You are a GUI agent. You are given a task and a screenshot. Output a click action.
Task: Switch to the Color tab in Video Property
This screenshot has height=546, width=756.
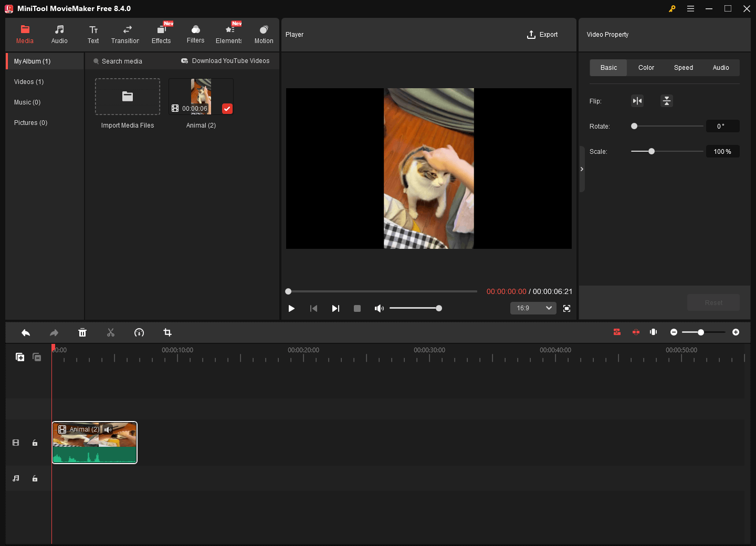point(646,67)
